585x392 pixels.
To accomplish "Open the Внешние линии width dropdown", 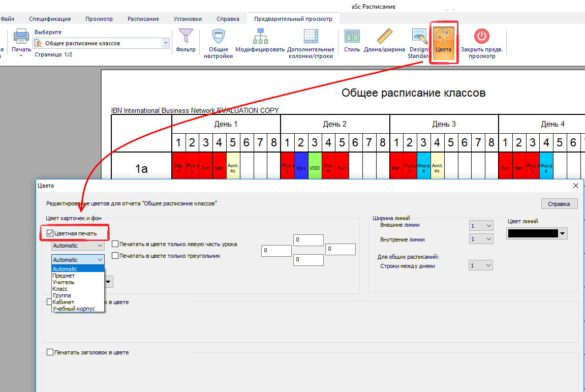I will click(x=481, y=225).
